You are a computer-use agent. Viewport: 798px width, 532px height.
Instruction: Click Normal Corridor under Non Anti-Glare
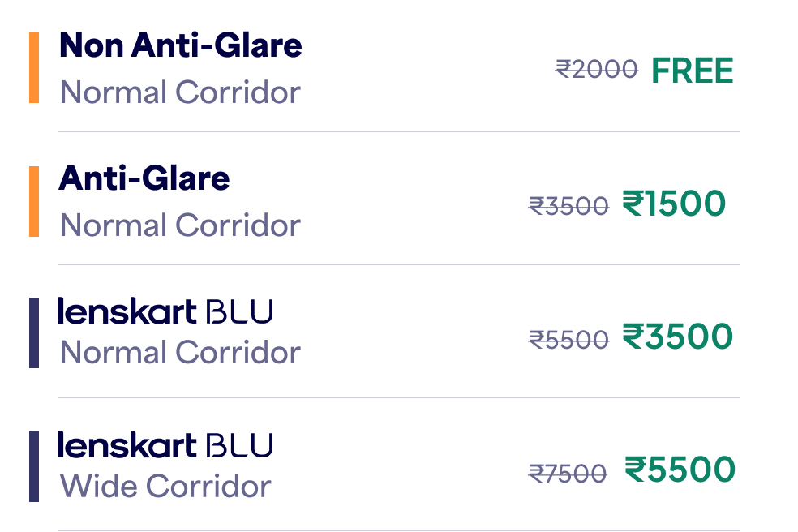[x=180, y=92]
